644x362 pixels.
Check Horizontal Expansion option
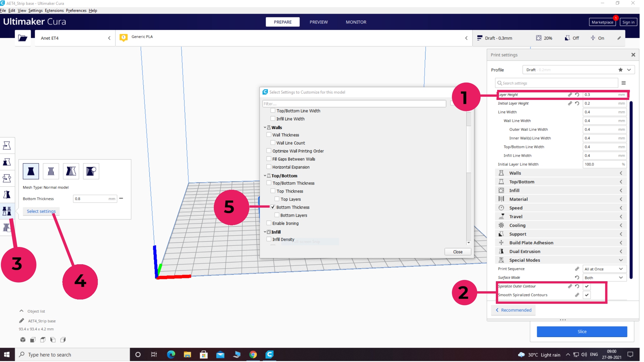click(269, 167)
